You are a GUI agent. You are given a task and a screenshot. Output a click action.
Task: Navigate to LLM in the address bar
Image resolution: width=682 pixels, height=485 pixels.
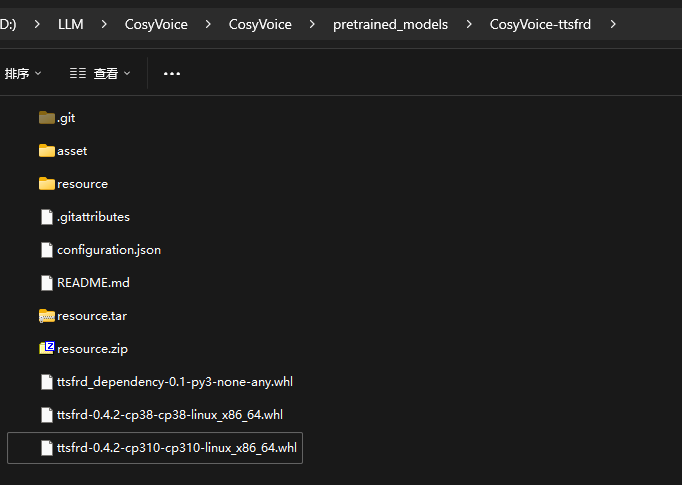(x=70, y=24)
